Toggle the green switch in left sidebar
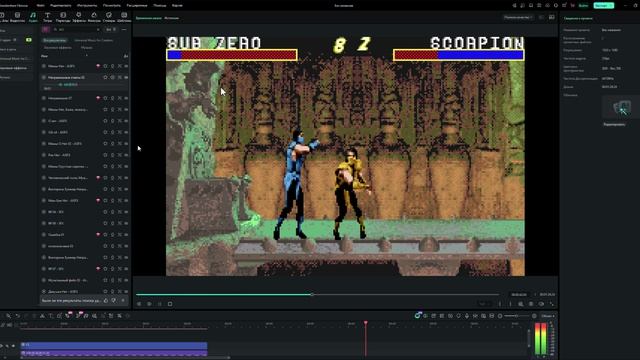640x360 pixels. click(29, 40)
